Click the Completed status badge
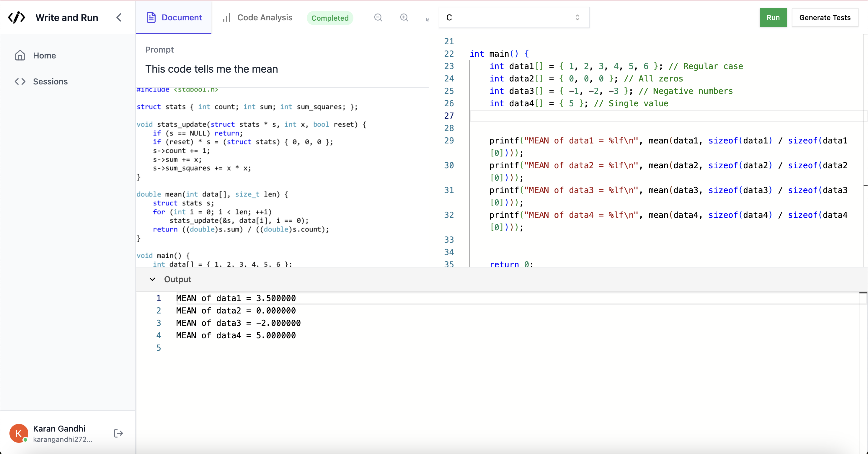Image resolution: width=868 pixels, height=454 pixels. pos(329,18)
